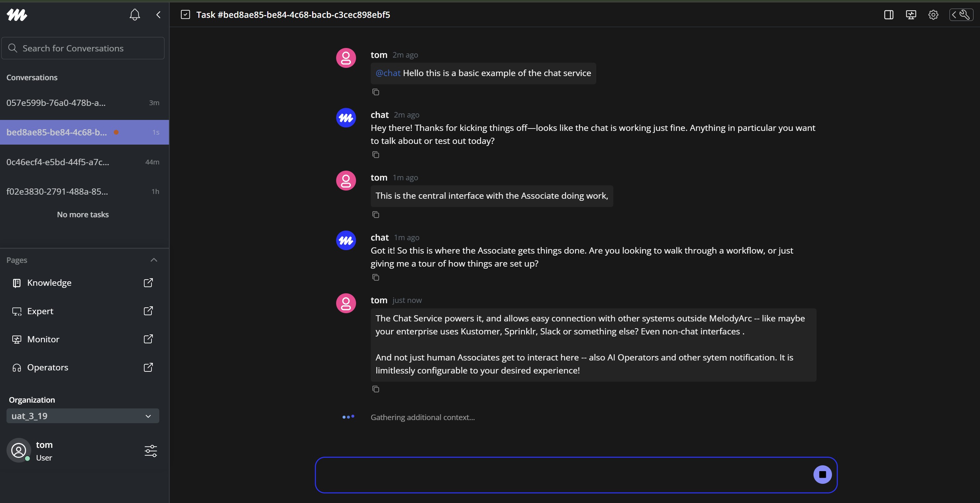The height and width of the screenshot is (503, 980).
Task: Click the Operators headphone icon
Action: 16,367
